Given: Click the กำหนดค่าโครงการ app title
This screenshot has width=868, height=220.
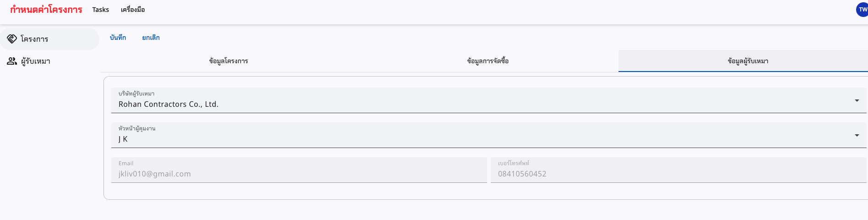Looking at the screenshot, I should (46, 10).
